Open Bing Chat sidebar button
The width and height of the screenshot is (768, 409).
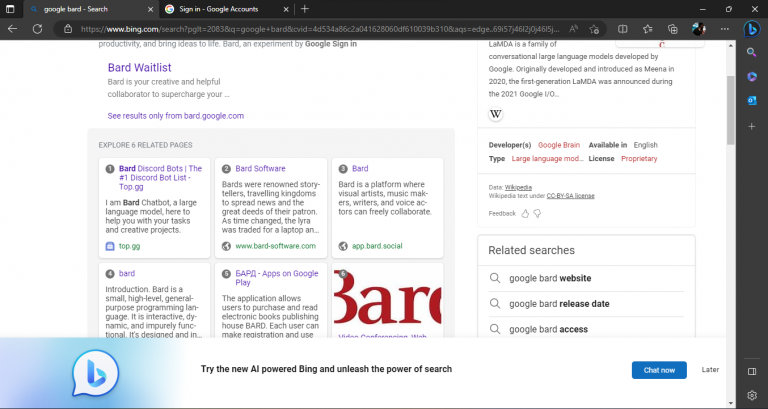(x=752, y=29)
